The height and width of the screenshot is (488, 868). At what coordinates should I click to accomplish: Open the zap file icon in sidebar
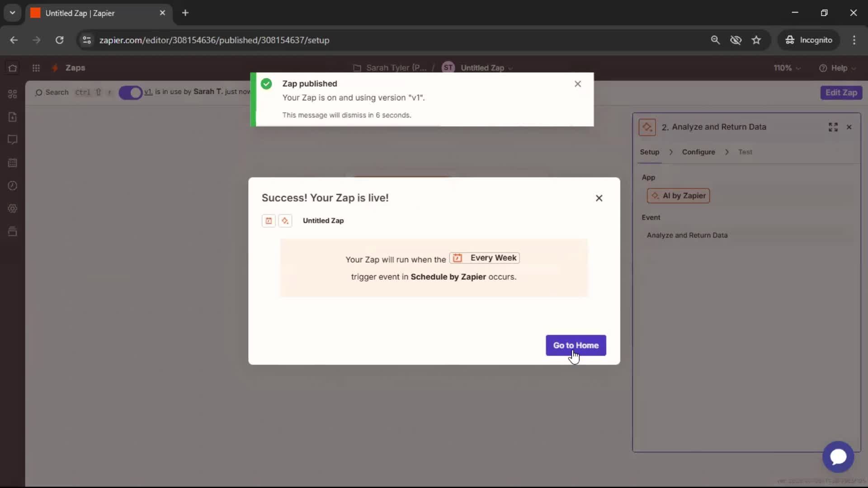point(13,117)
